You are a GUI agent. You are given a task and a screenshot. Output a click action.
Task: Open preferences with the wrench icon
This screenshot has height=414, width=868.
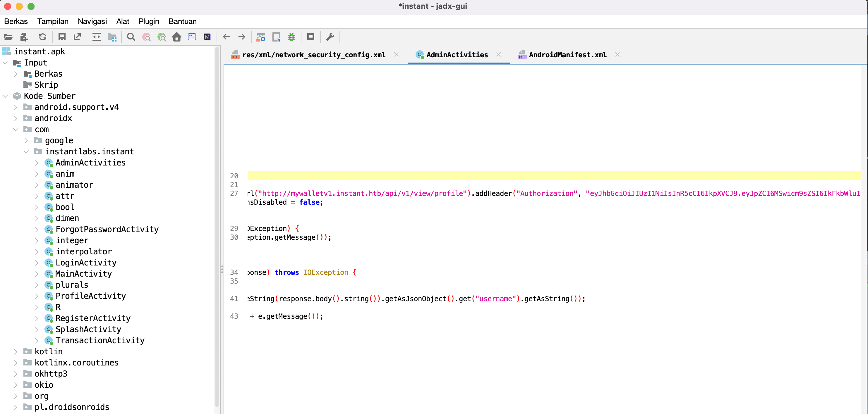tap(330, 37)
